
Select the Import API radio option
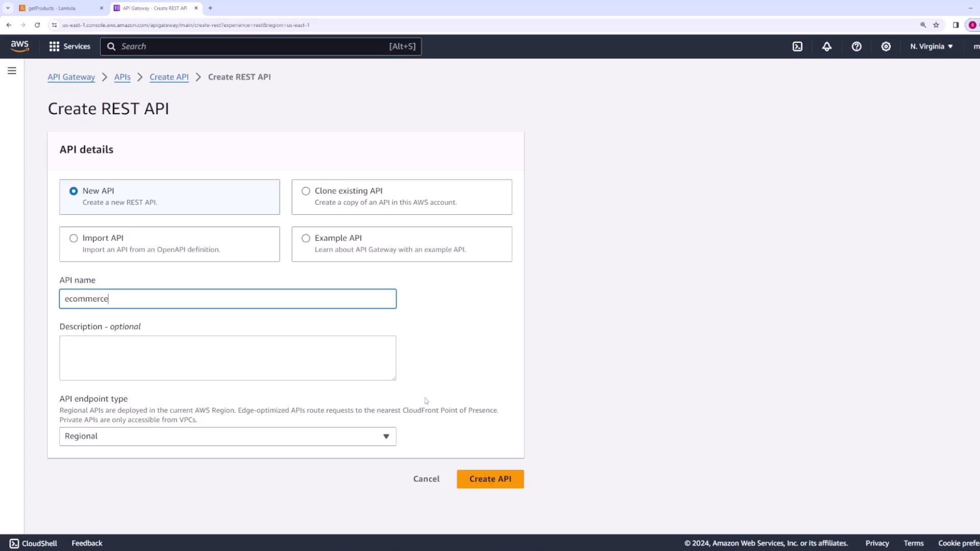(73, 238)
